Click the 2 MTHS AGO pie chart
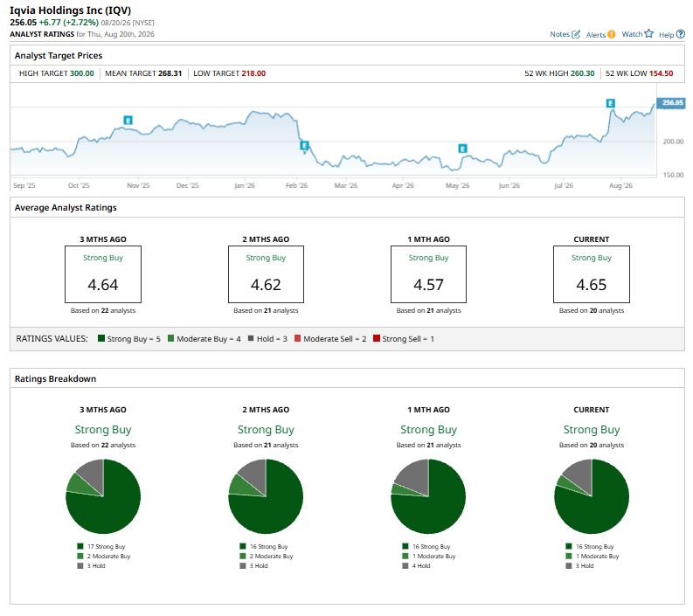 coord(266,496)
